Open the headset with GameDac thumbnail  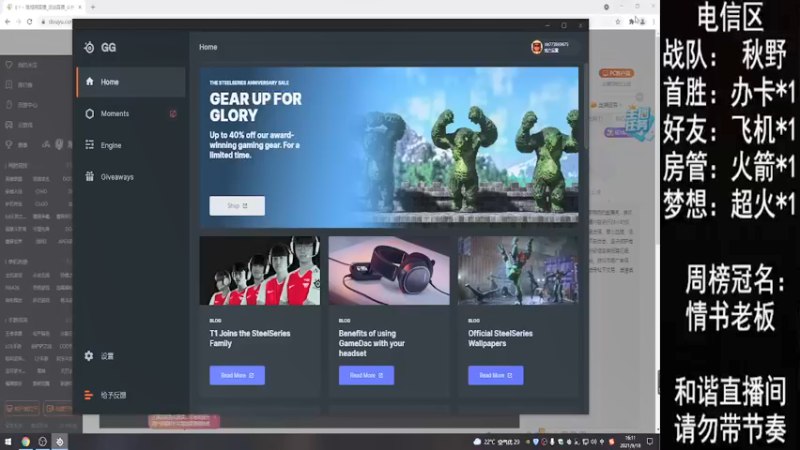[389, 270]
